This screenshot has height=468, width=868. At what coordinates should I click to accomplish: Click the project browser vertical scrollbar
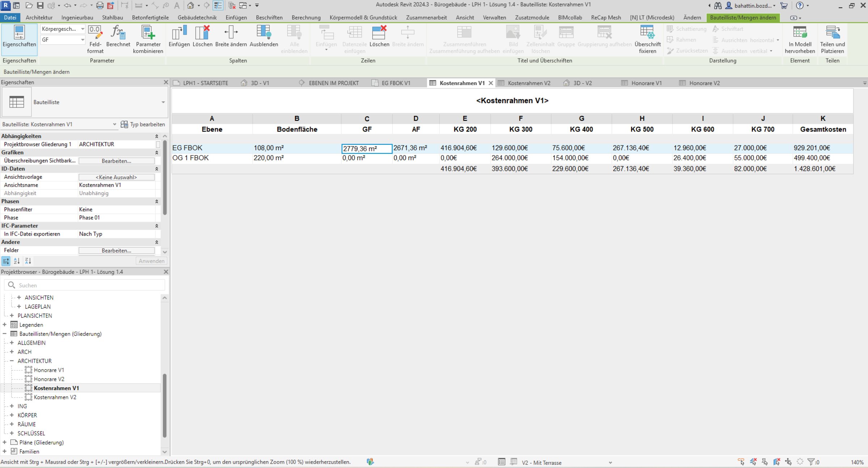(165, 405)
